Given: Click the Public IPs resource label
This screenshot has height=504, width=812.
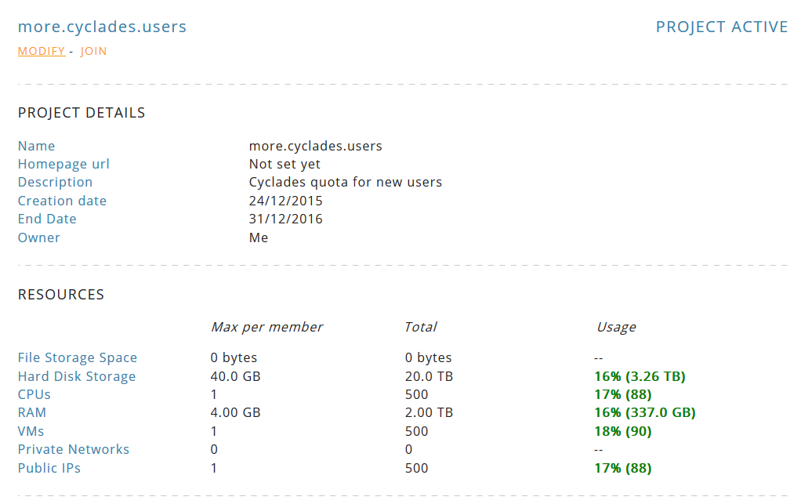Looking at the screenshot, I should click(x=49, y=467).
